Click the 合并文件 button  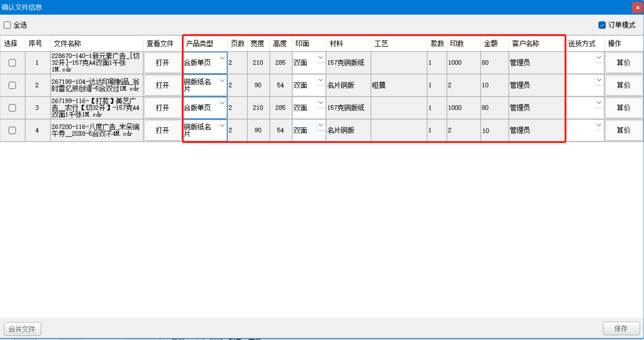click(22, 329)
